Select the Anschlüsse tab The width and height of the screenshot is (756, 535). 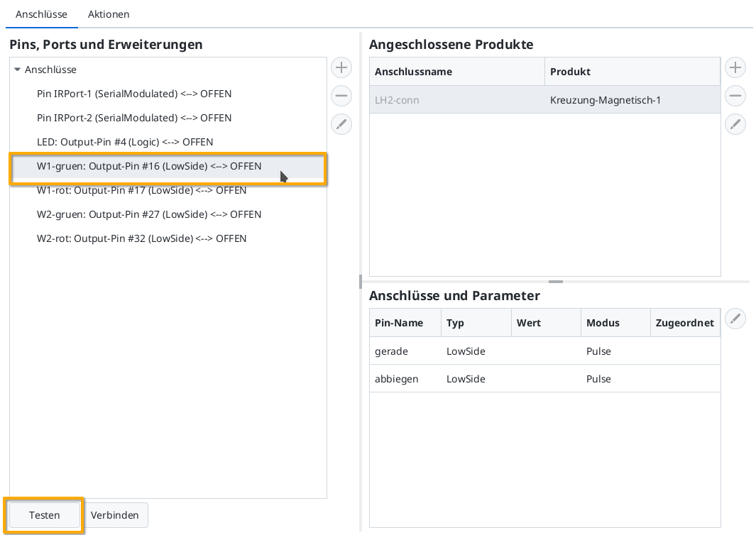pos(41,14)
